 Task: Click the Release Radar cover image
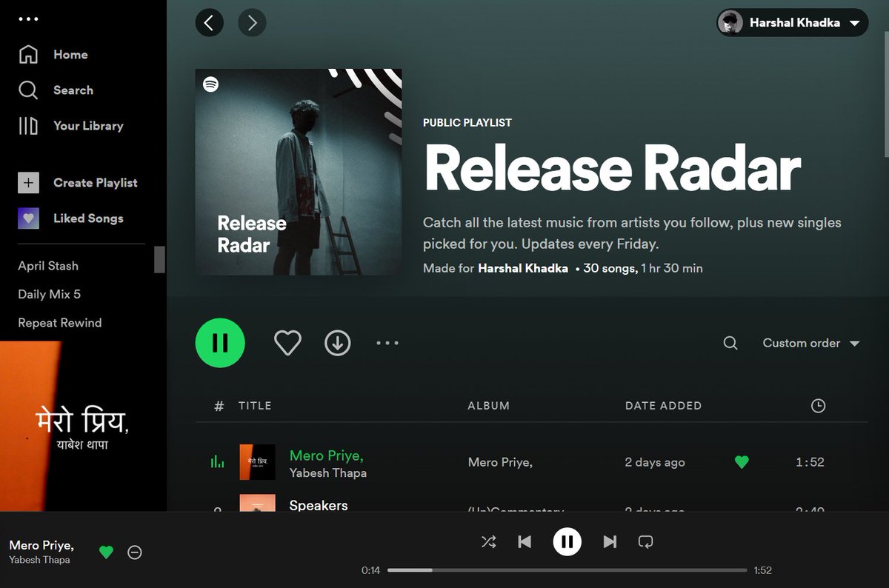[299, 172]
